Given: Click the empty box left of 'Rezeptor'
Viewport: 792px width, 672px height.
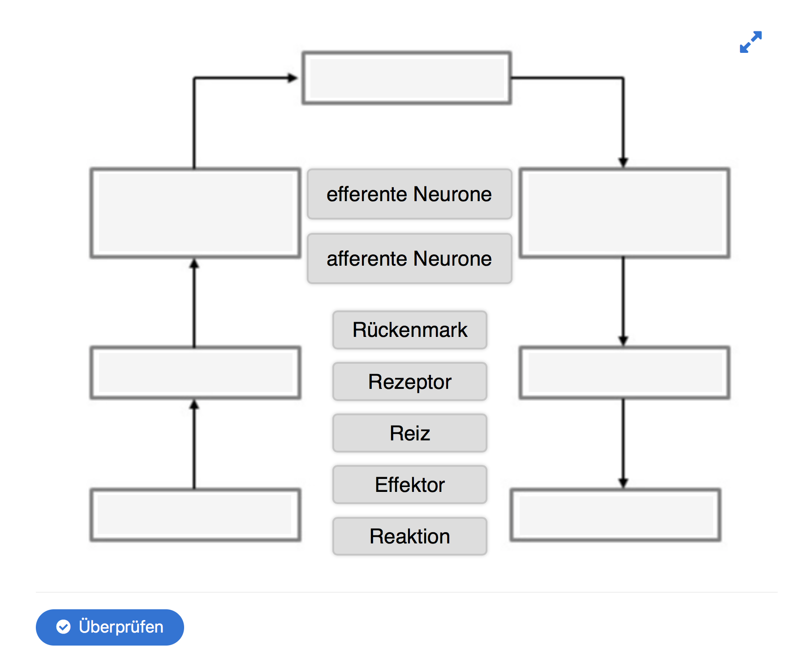Looking at the screenshot, I should pyautogui.click(x=195, y=373).
